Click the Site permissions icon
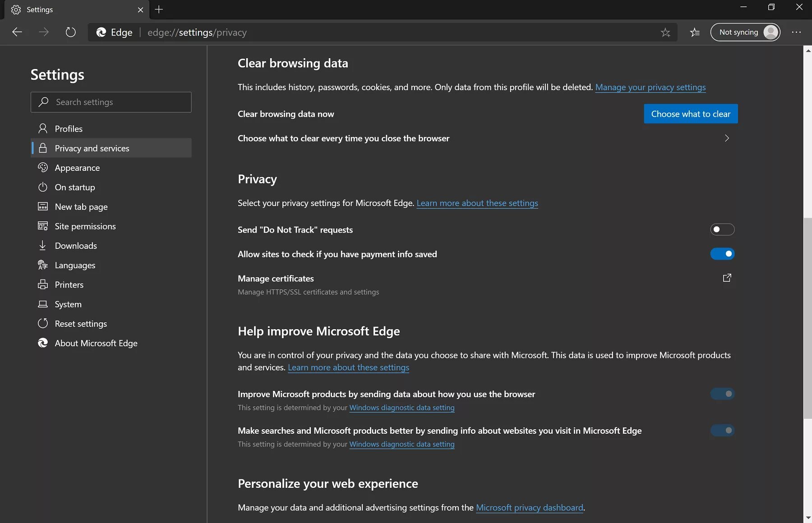This screenshot has width=812, height=523. tap(43, 226)
